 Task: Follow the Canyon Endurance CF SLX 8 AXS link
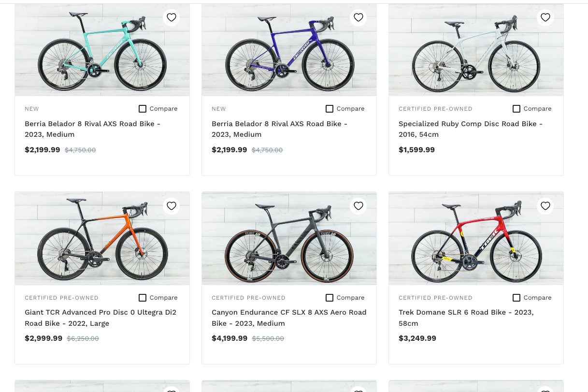289,318
